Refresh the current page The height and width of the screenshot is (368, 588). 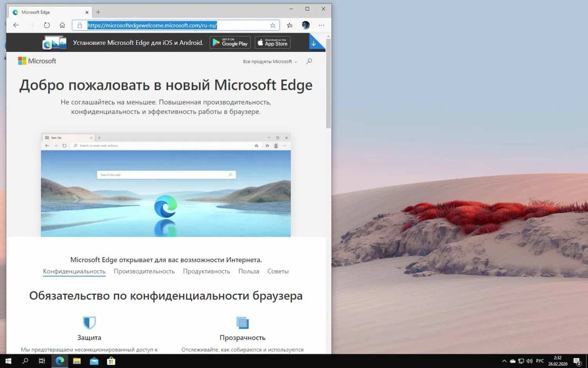click(x=47, y=25)
